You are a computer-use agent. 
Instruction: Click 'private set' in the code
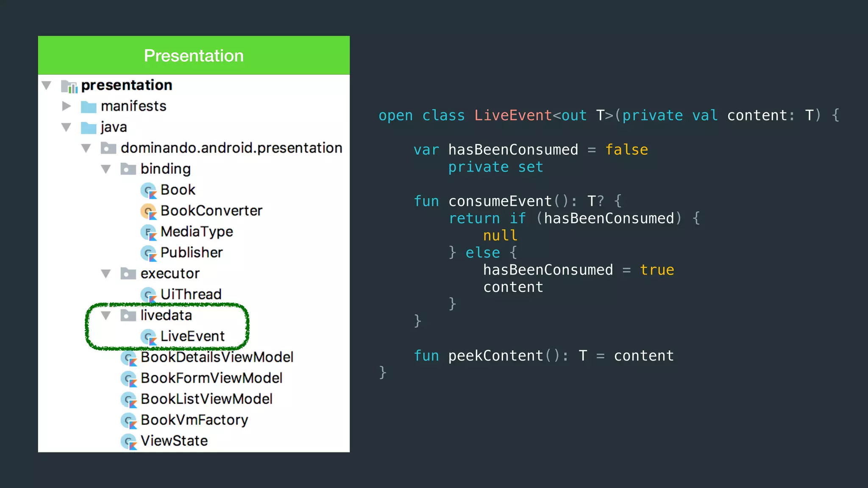point(495,167)
